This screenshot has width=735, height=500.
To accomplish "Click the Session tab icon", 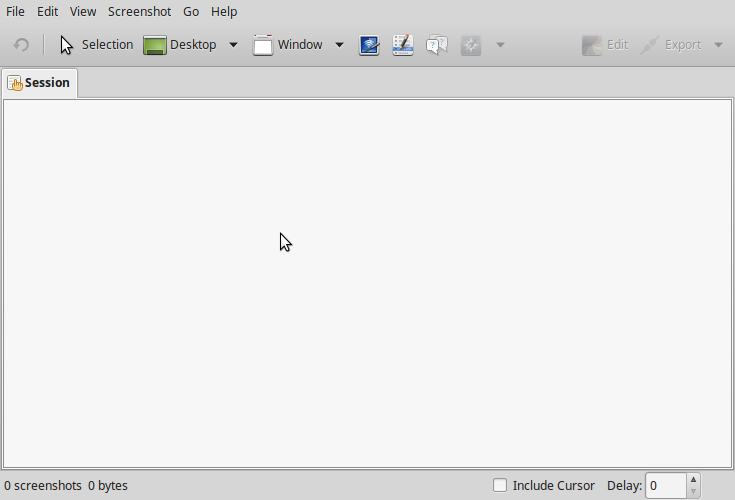I will (15, 83).
